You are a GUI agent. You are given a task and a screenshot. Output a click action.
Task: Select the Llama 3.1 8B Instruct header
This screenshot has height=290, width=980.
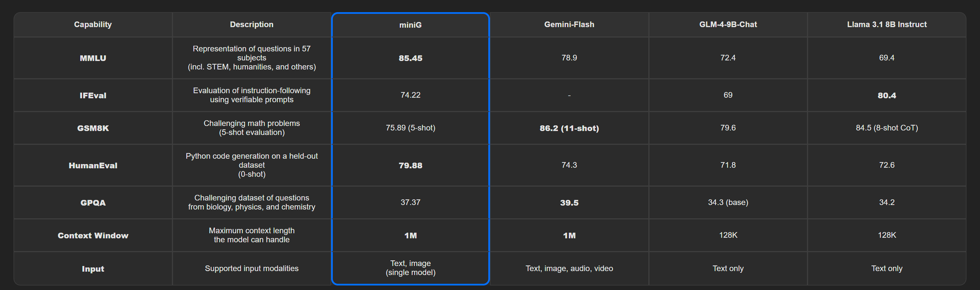886,24
